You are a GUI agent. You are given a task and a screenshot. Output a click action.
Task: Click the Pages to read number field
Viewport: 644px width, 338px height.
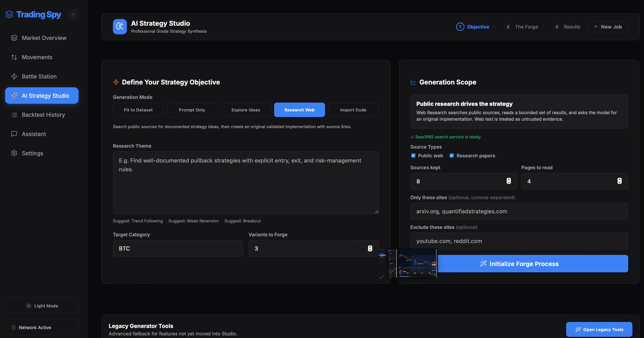tap(575, 181)
